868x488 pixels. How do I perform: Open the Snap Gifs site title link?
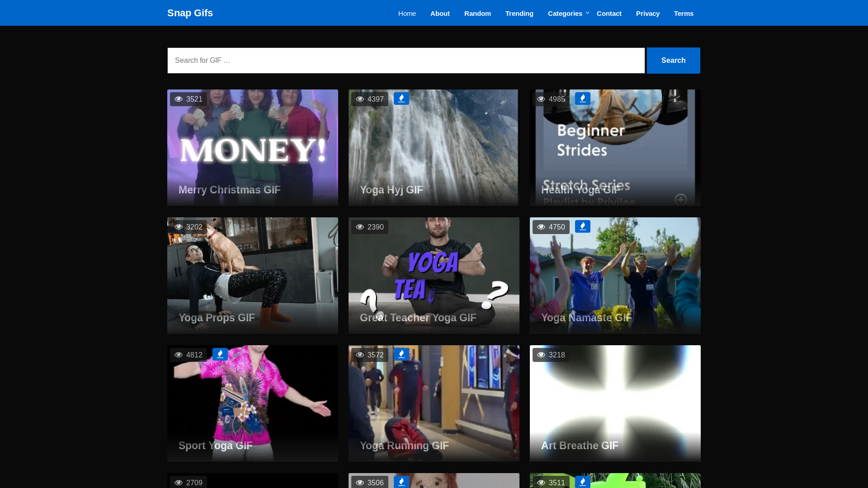[x=190, y=13]
